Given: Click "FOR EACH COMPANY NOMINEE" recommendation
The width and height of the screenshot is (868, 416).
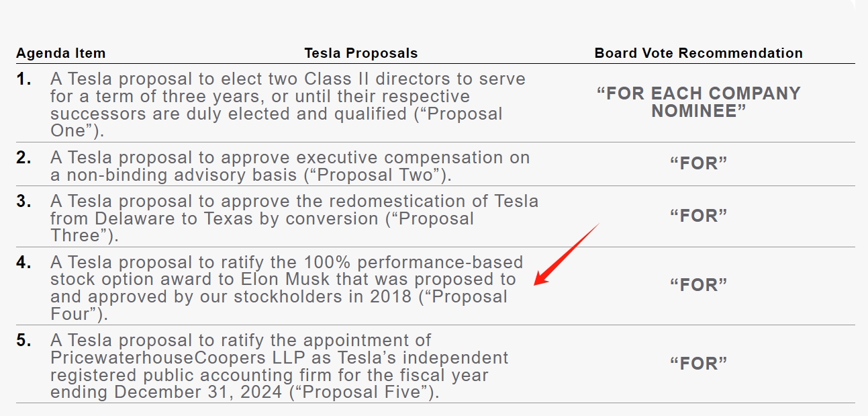Looking at the screenshot, I should click(x=698, y=102).
